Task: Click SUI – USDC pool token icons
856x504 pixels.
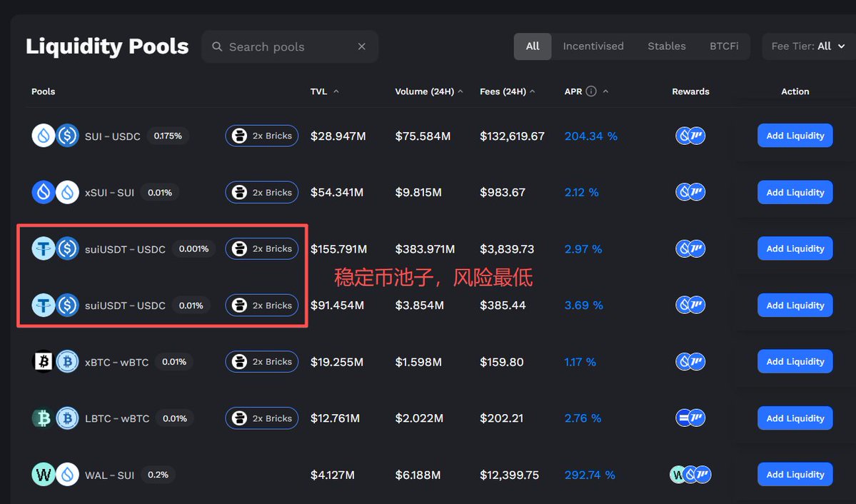Action: (x=56, y=136)
